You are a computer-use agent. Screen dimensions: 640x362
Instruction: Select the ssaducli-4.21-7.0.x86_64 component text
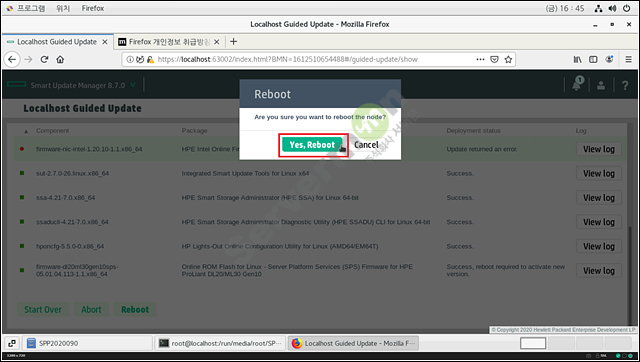pyautogui.click(x=72, y=222)
